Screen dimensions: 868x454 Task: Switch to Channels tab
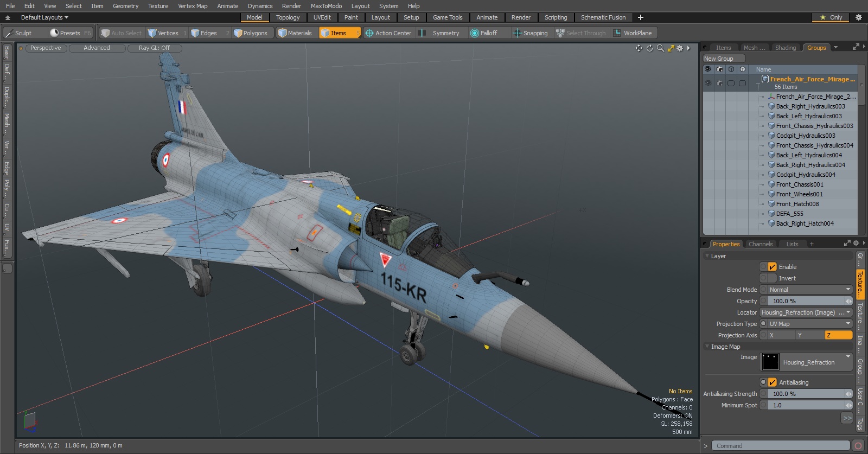click(761, 244)
